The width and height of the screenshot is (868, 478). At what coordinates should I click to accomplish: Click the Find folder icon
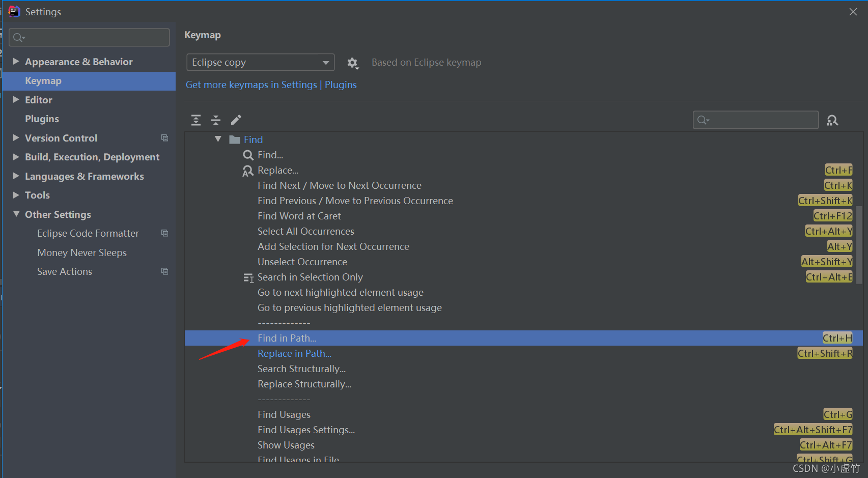pyautogui.click(x=235, y=139)
